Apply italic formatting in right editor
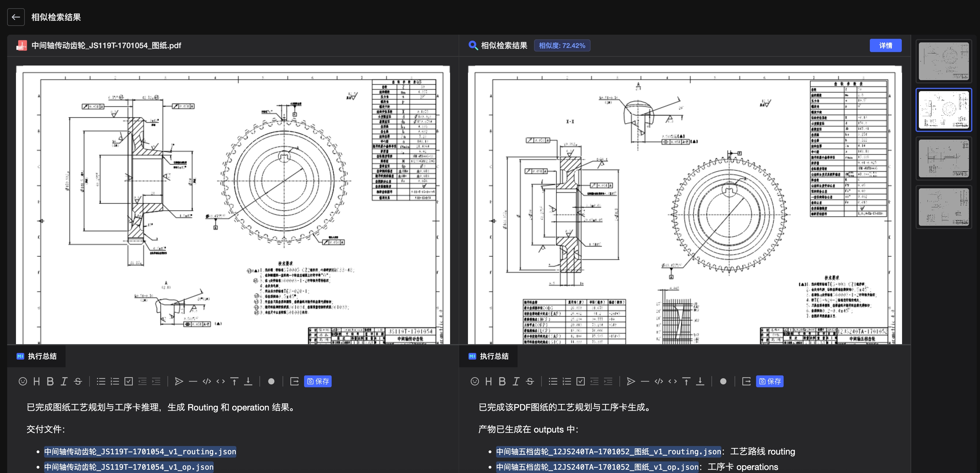Screen dimensions: 980x473 coord(516,381)
